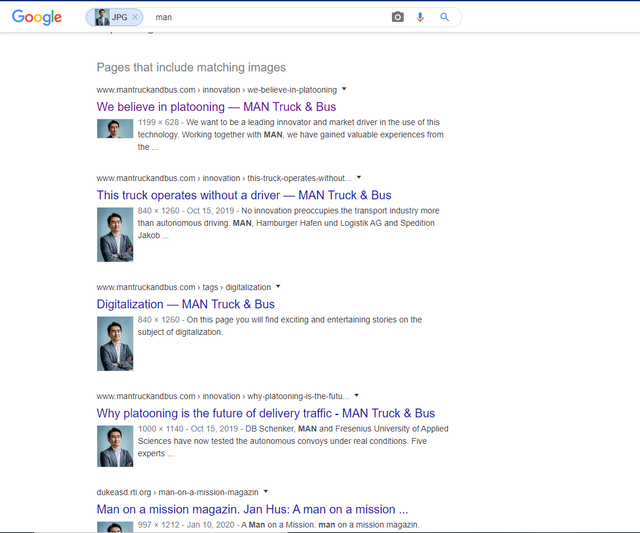This screenshot has height=533, width=640.
Task: Open 'Why platooning is the future' result
Action: (266, 413)
